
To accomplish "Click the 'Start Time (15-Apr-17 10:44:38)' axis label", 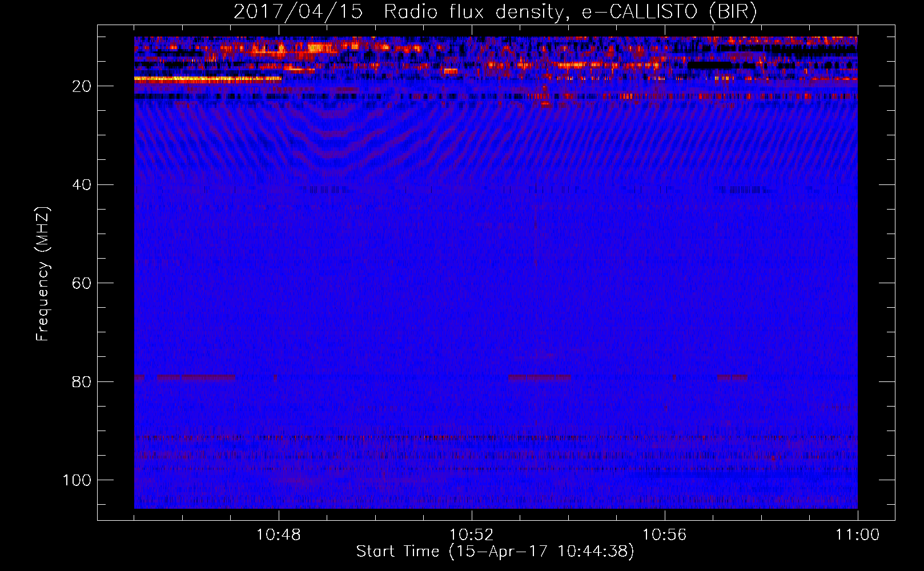I will [x=495, y=552].
